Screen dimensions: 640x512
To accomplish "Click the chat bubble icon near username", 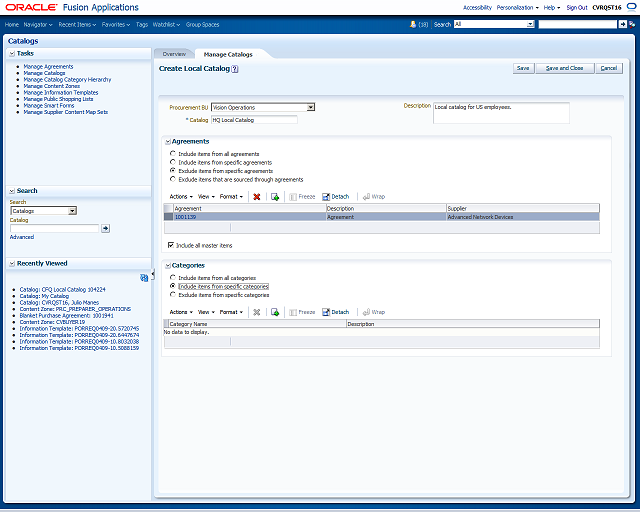I will [x=631, y=7].
